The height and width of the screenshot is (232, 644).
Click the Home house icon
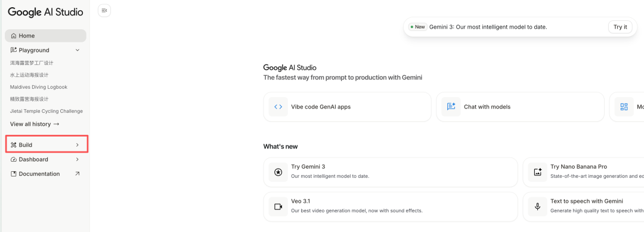(14, 36)
